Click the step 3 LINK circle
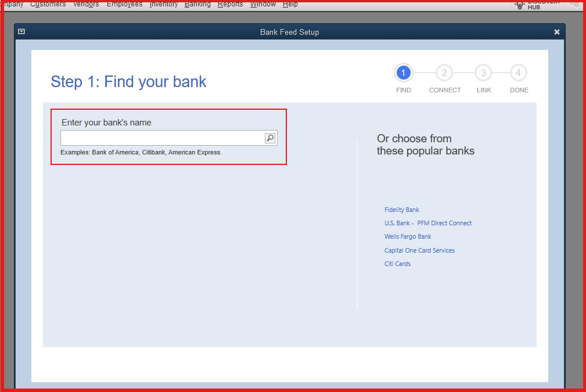 click(x=483, y=73)
